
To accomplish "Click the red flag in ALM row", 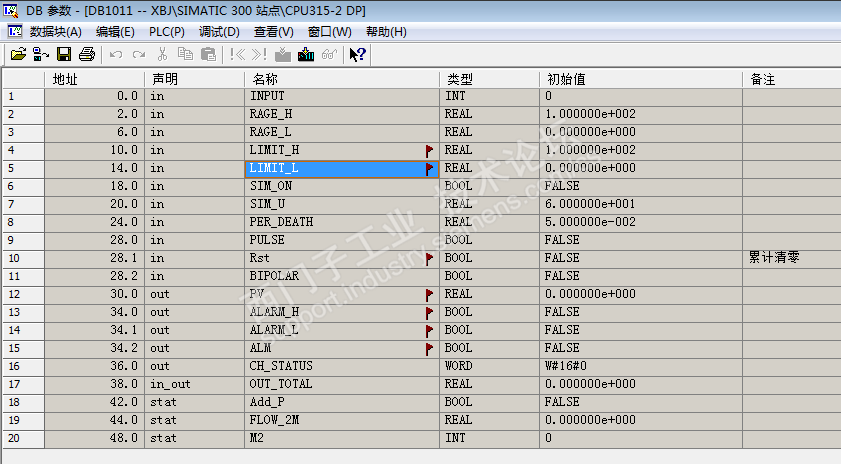I will (x=429, y=349).
